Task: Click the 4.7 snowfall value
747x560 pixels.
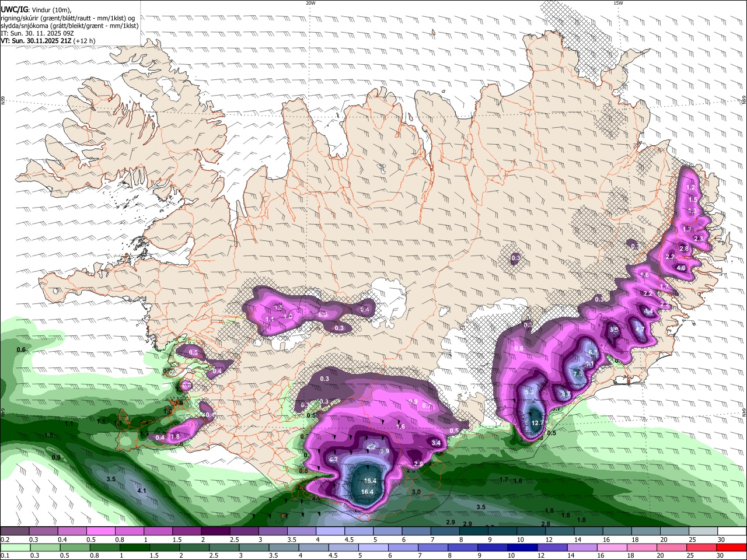Action: 640,330
